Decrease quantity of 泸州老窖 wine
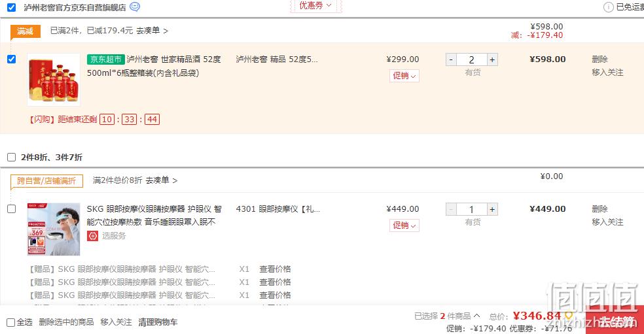Viewport: 644px width, 334px height. [x=451, y=59]
